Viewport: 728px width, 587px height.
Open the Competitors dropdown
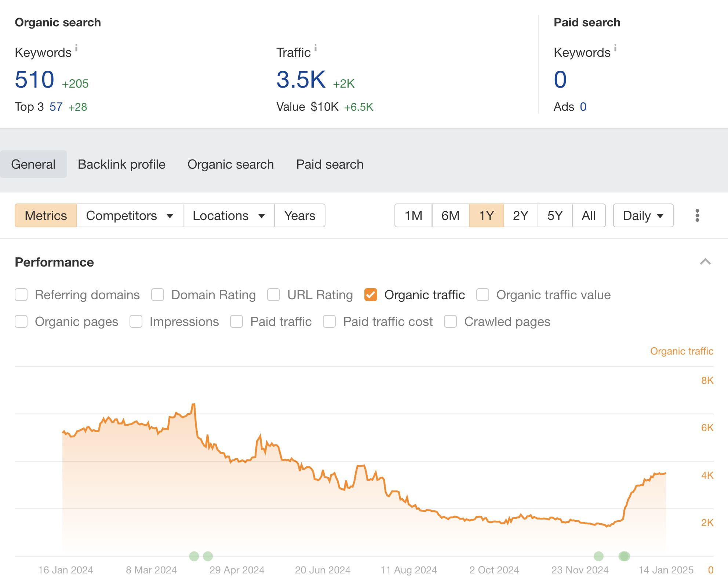tap(130, 216)
